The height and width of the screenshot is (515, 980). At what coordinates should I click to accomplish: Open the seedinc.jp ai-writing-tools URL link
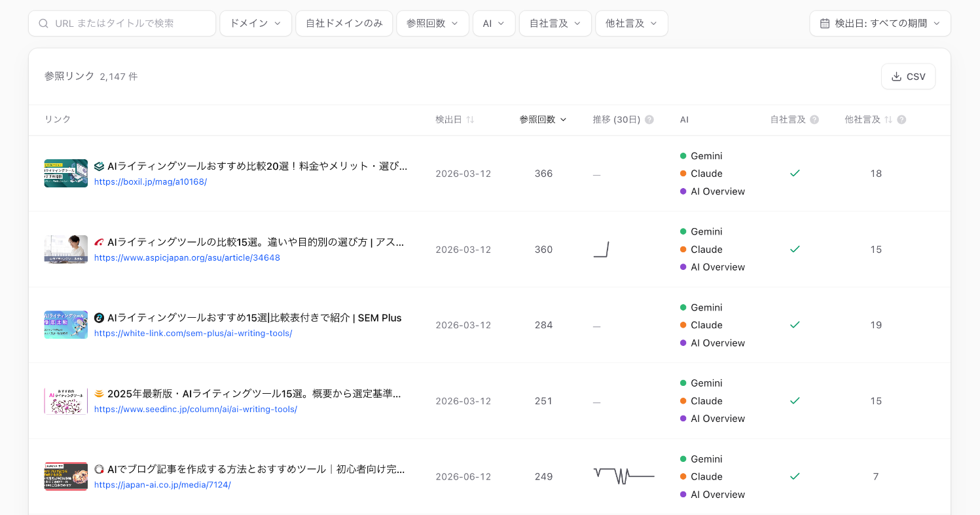196,409
